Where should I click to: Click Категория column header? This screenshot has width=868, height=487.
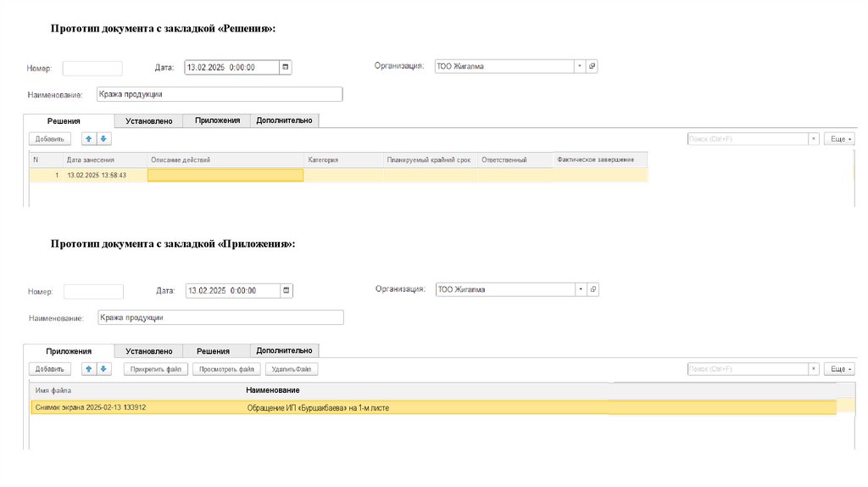click(x=344, y=160)
